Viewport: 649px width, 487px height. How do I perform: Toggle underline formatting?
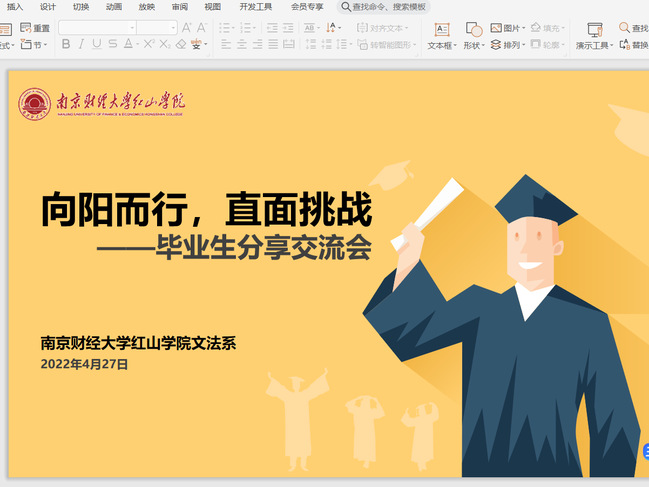point(97,45)
